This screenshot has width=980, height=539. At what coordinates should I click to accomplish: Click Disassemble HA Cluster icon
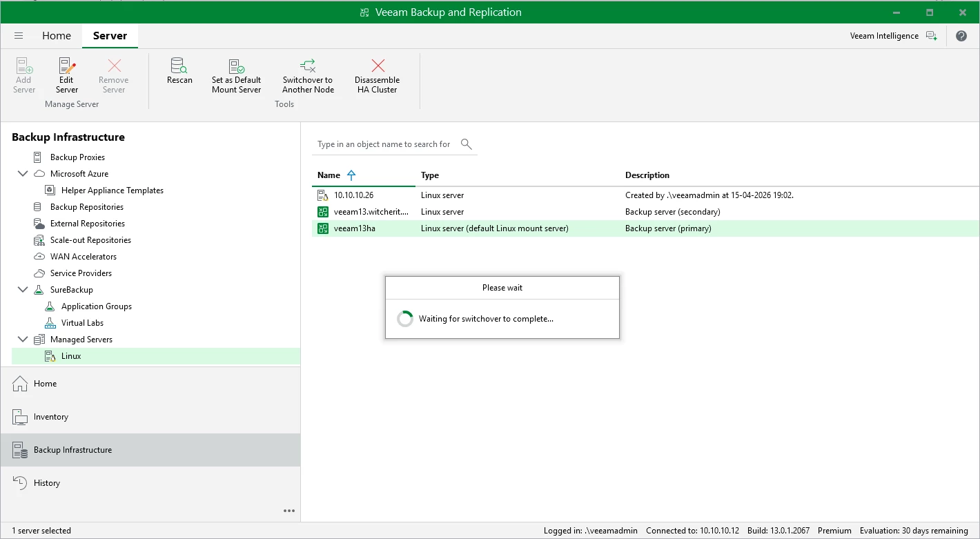(378, 66)
